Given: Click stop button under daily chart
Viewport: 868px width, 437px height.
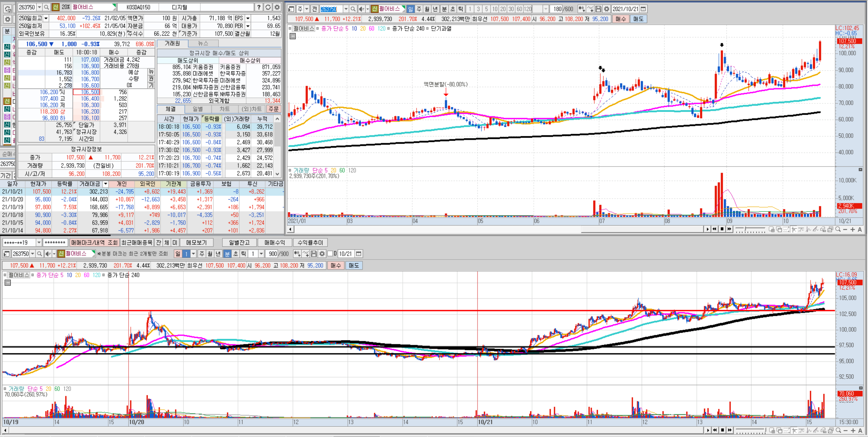Looking at the screenshot, I should tap(722, 229).
